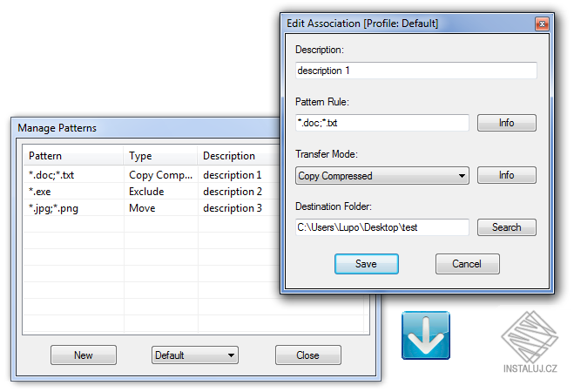Click the Exclude type cell
Image resolution: width=574 pixels, height=392 pixels.
tap(161, 192)
